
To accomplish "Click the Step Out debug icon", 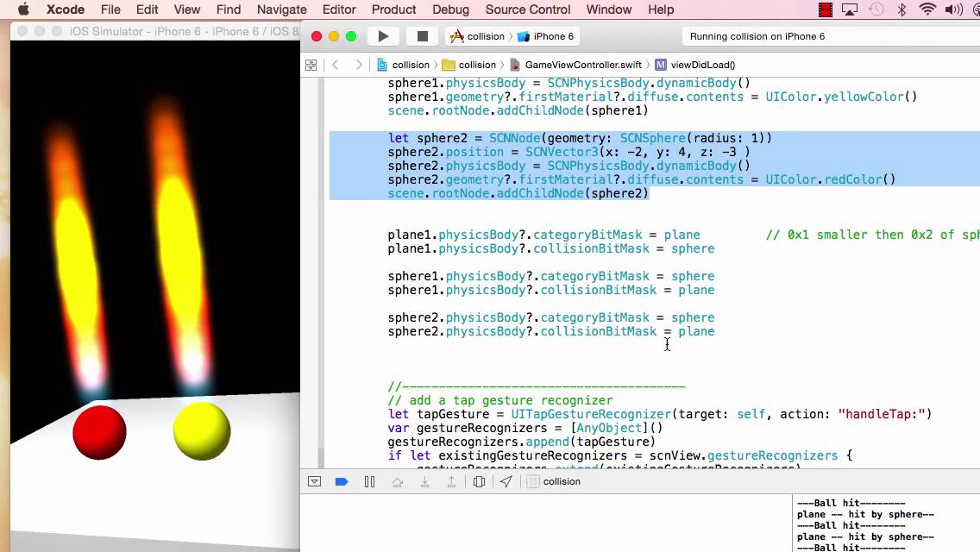I will 451,481.
